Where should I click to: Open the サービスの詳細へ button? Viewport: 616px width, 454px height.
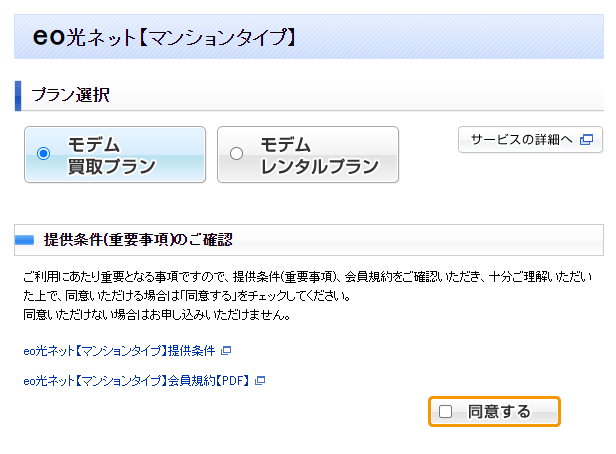pos(530,139)
